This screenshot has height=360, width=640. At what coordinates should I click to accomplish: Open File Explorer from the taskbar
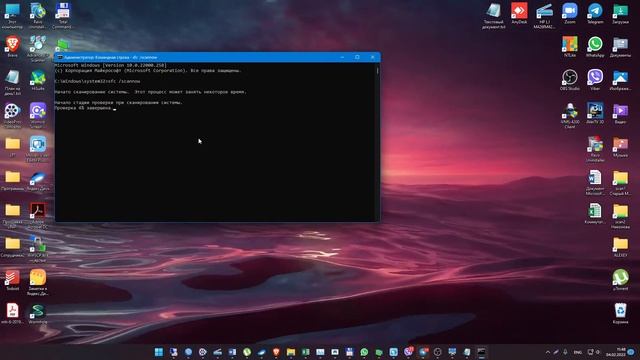(291, 352)
